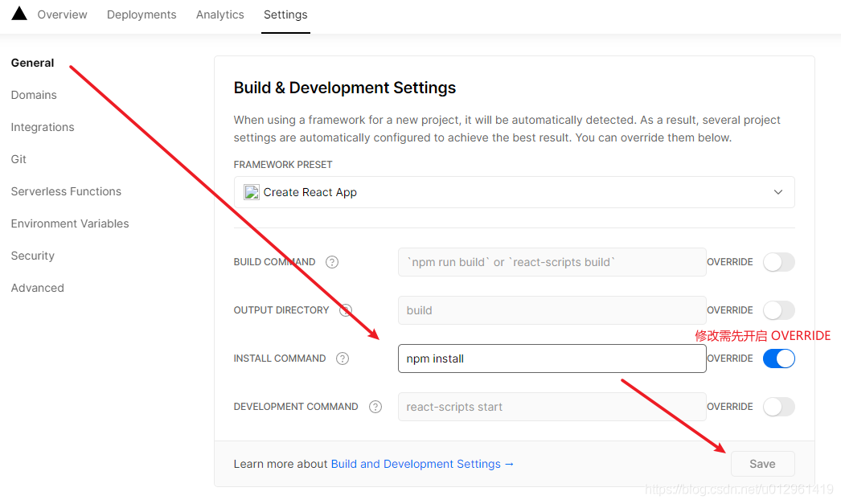Click the FRAMEWORK PRESET label
Viewport: 841px width, 504px height.
click(x=283, y=165)
